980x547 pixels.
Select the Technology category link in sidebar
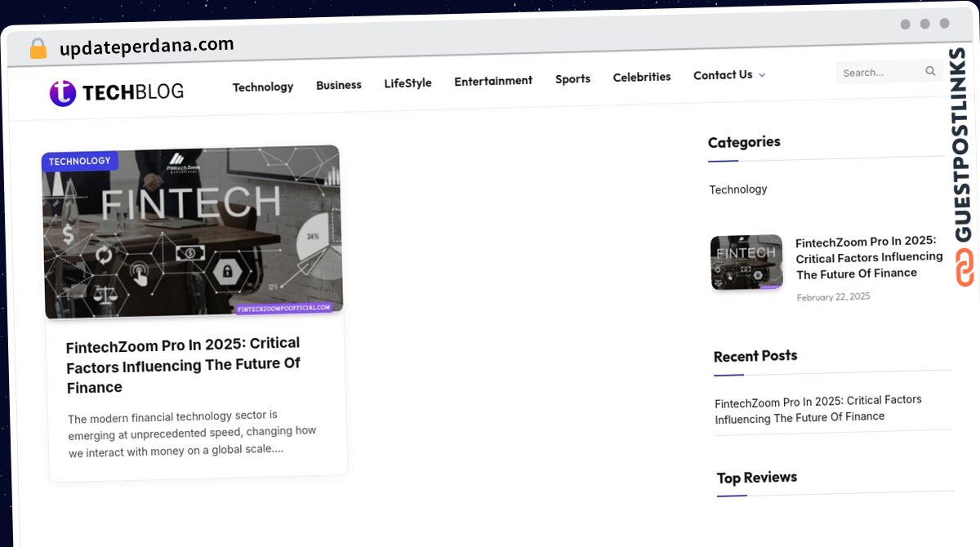(x=738, y=189)
